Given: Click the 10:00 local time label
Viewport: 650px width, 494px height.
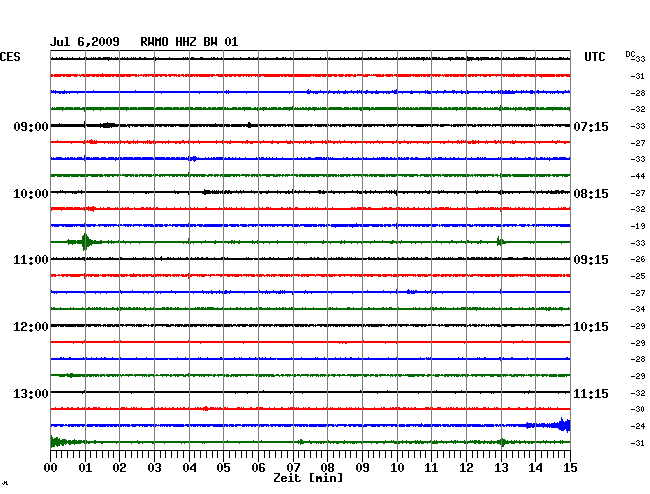Looking at the screenshot, I should tap(31, 194).
